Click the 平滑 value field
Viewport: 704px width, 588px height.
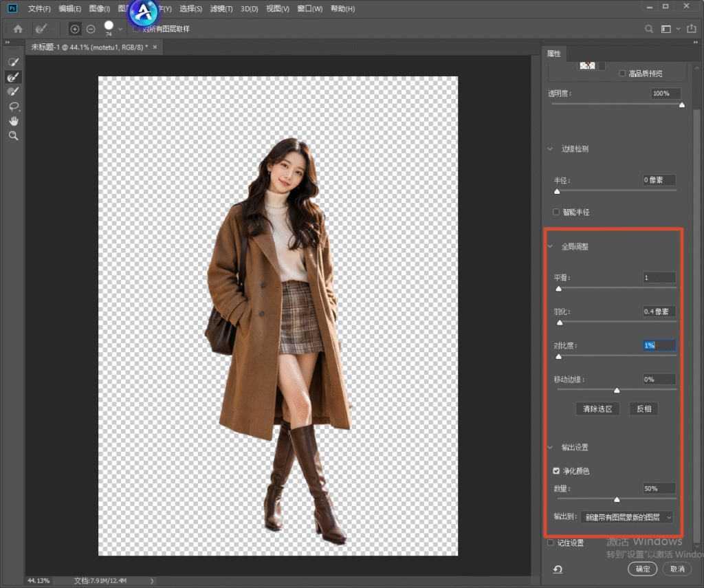tap(659, 278)
